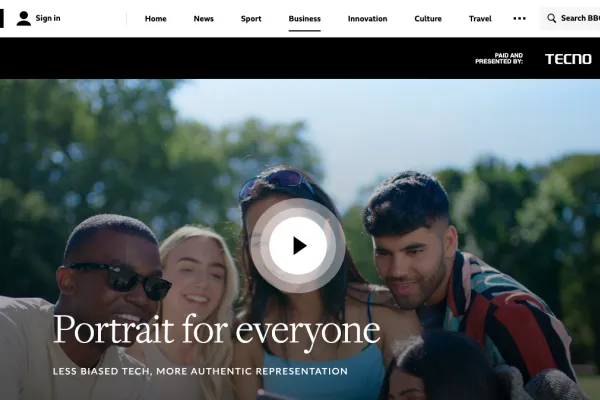This screenshot has width=600, height=400.
Task: Expand the three-dots more menu
Action: click(519, 18)
